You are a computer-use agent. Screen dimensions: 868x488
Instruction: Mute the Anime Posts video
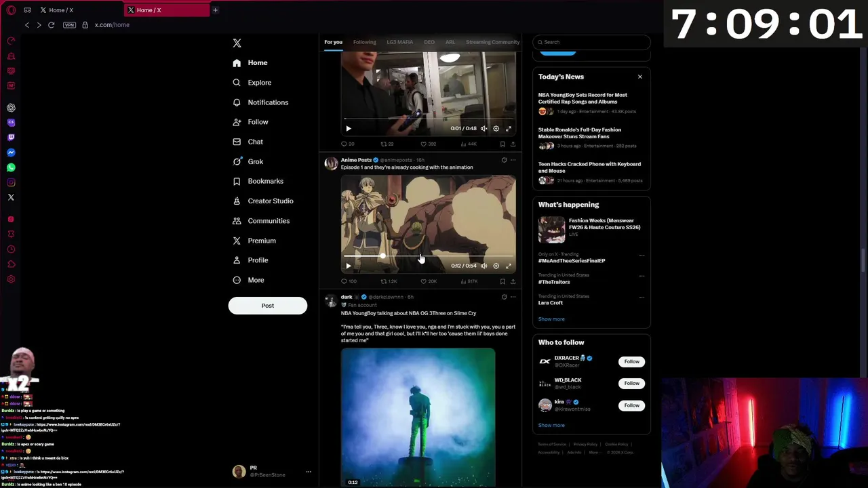click(484, 266)
